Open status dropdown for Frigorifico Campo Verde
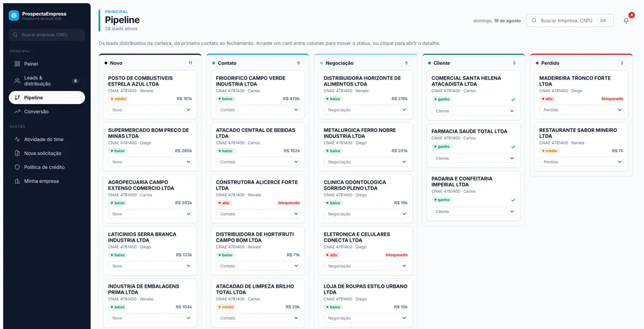 click(258, 110)
